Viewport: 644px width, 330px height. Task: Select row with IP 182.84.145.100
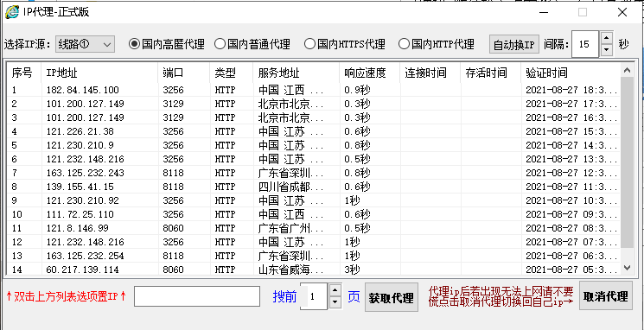[x=314, y=90]
